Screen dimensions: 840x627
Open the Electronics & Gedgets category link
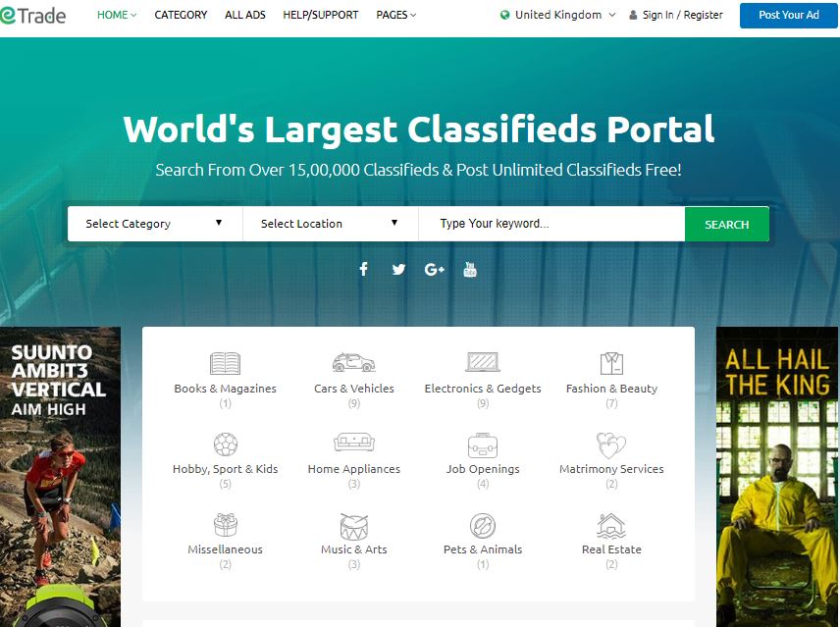click(483, 389)
